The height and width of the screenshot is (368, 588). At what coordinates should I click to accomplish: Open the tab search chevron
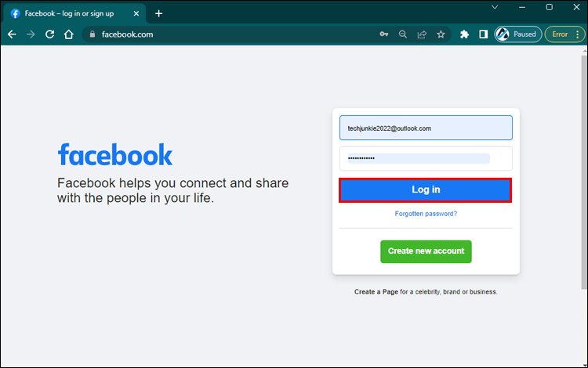(x=495, y=7)
